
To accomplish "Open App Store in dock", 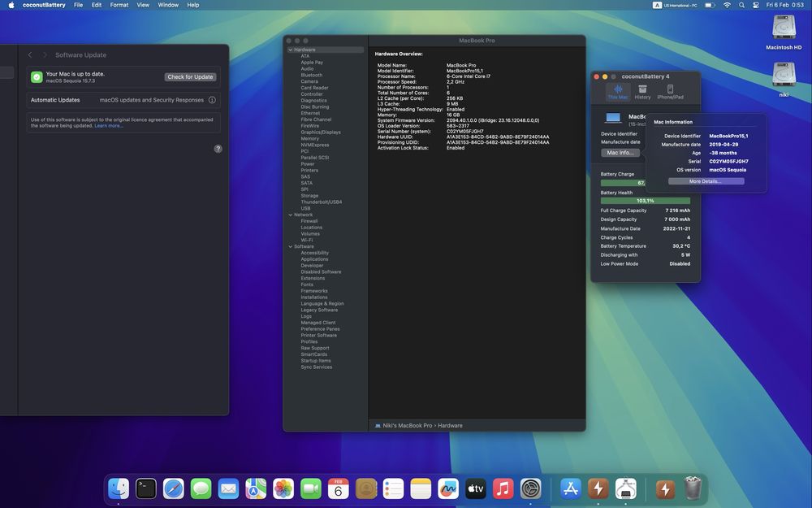I will [571, 488].
